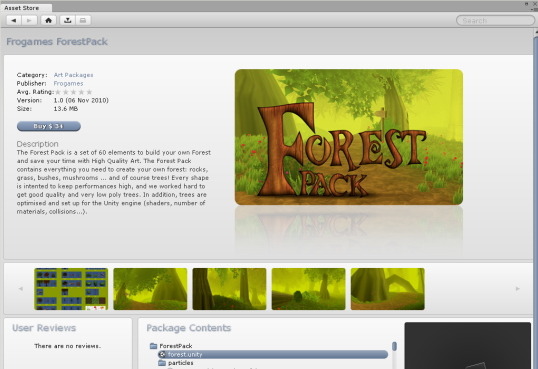The height and width of the screenshot is (369, 538).
Task: Select the fifth thumbnail with tree arch
Action: pyautogui.click(x=388, y=289)
